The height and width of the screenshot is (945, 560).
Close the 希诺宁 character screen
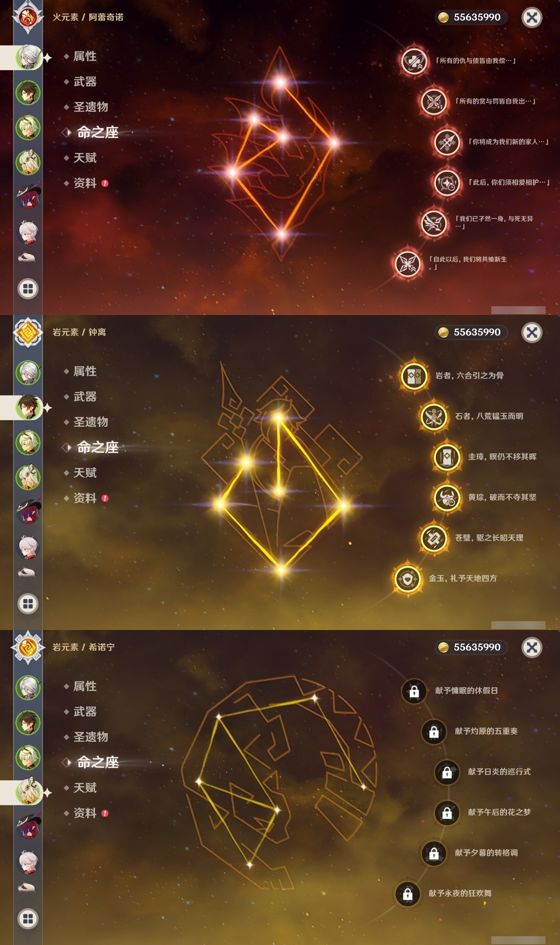coord(532,647)
